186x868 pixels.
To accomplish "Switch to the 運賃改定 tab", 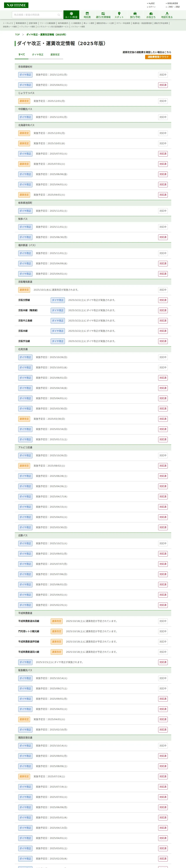I will 55,55.
